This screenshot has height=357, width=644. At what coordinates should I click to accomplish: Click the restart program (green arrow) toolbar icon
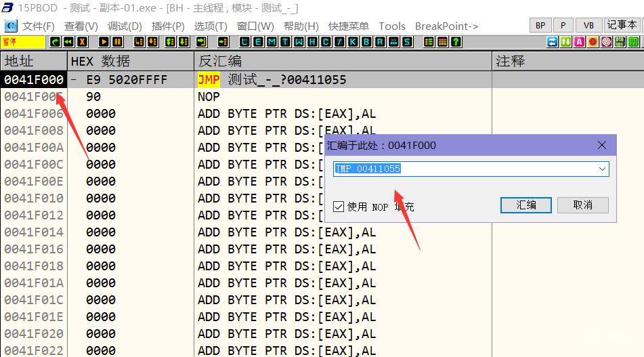click(x=56, y=42)
